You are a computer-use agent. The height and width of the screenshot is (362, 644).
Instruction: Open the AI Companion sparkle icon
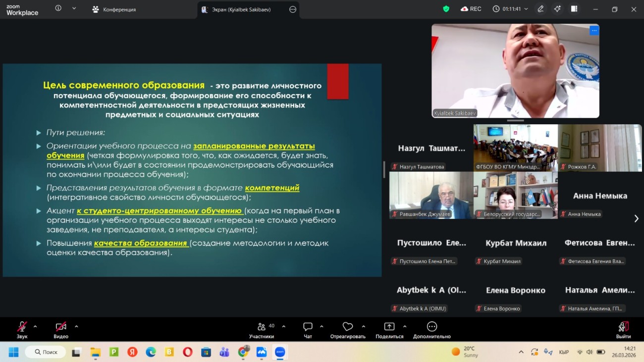[557, 8]
